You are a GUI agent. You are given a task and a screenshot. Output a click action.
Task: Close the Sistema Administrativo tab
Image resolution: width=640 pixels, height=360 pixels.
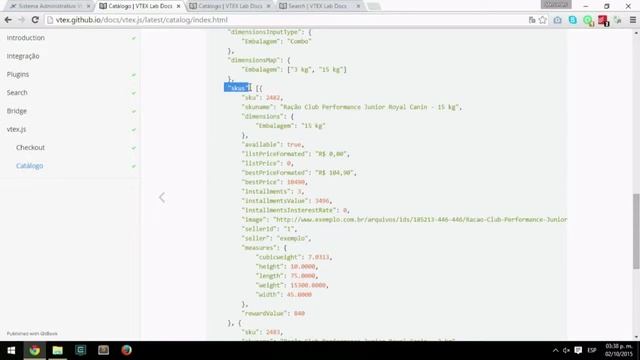(x=88, y=6)
